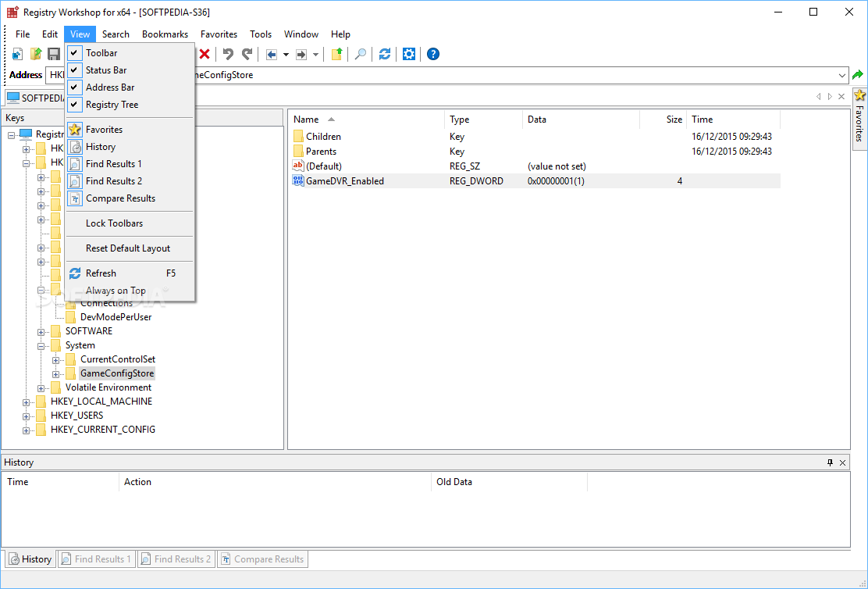
Task: Uncheck Registry Tree in the View menu
Action: (x=112, y=105)
